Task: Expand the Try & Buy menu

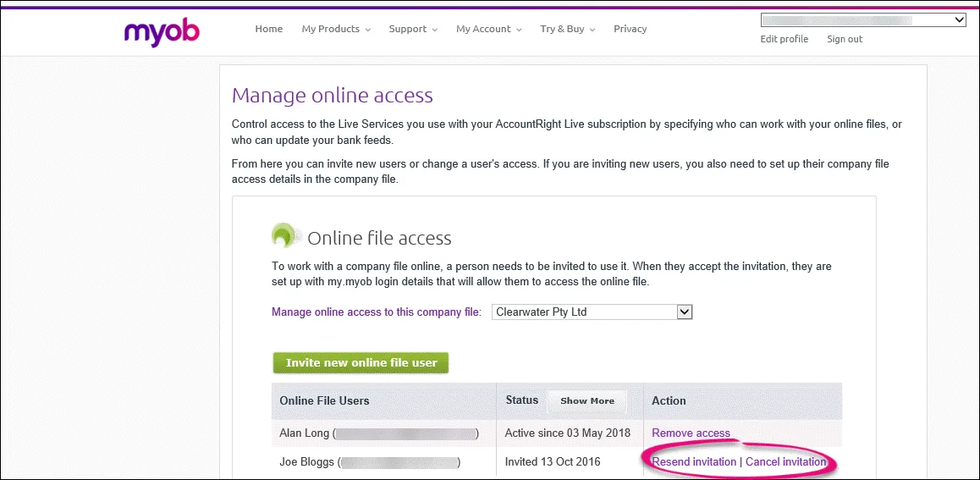Action: tap(568, 29)
